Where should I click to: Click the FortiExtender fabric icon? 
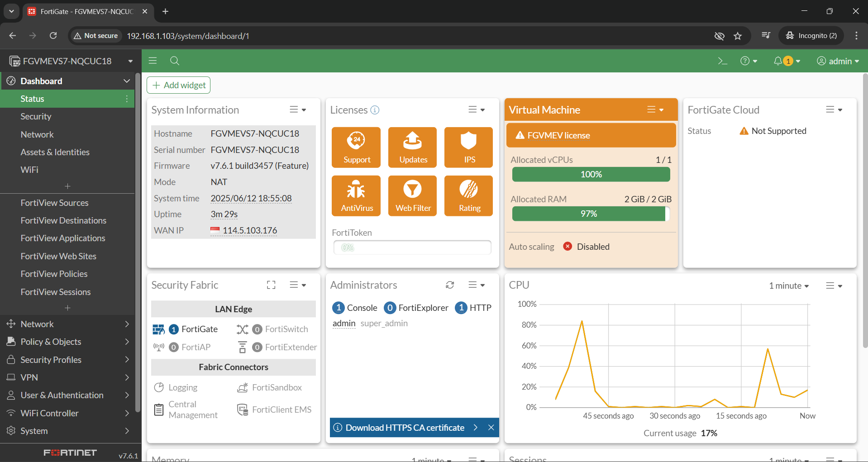(243, 347)
